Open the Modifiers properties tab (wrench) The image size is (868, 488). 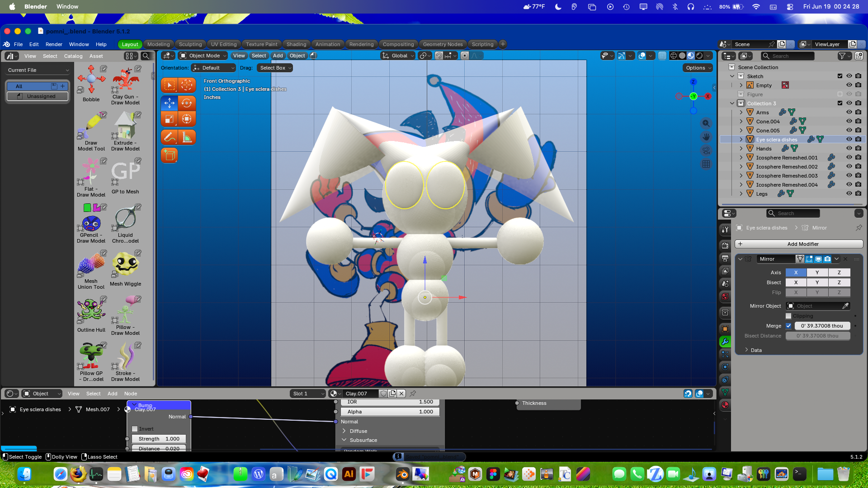tap(725, 342)
